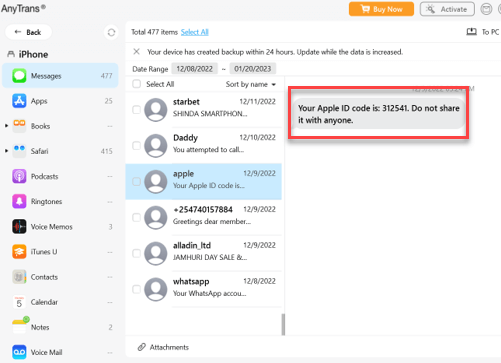Open the Safari icon in sidebar
Screen dimensions: 501x363
tap(19, 151)
